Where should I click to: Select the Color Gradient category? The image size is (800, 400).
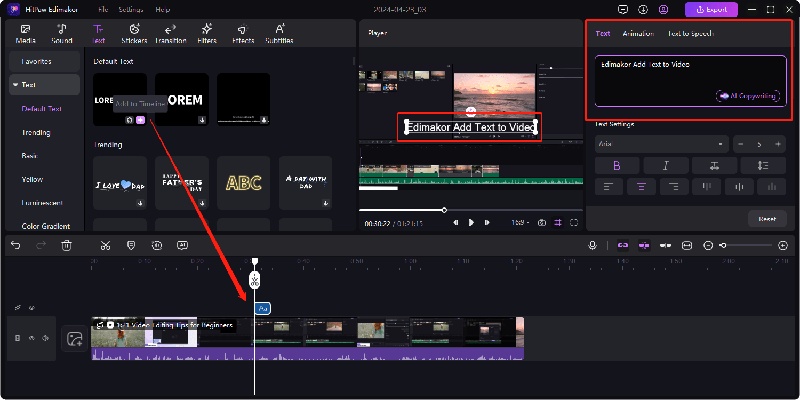(45, 226)
